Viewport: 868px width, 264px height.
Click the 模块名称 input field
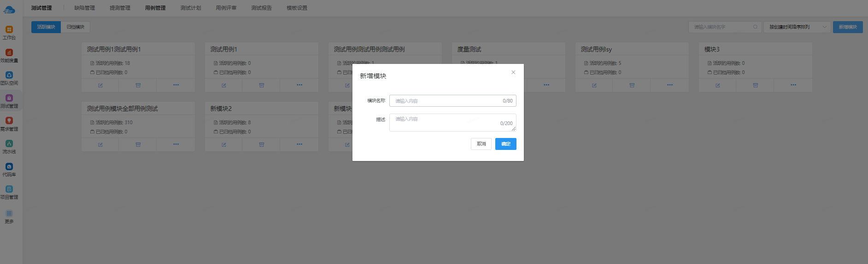click(x=453, y=101)
